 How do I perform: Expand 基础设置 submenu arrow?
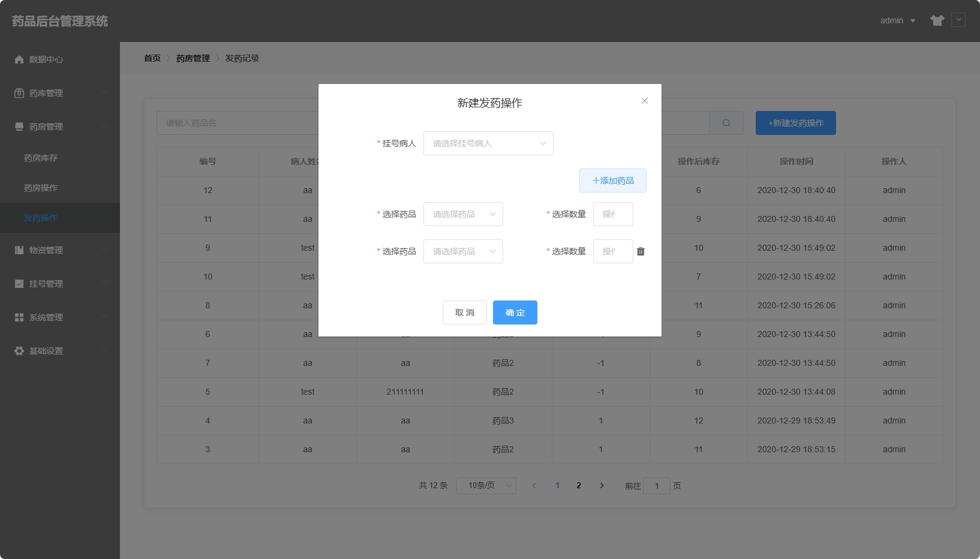(105, 350)
